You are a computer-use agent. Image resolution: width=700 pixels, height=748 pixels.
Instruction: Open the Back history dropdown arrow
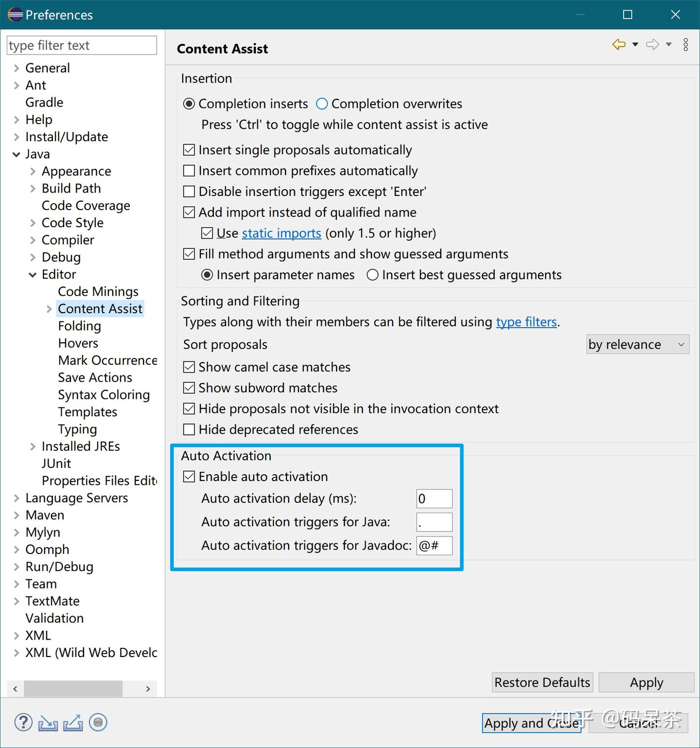(635, 45)
